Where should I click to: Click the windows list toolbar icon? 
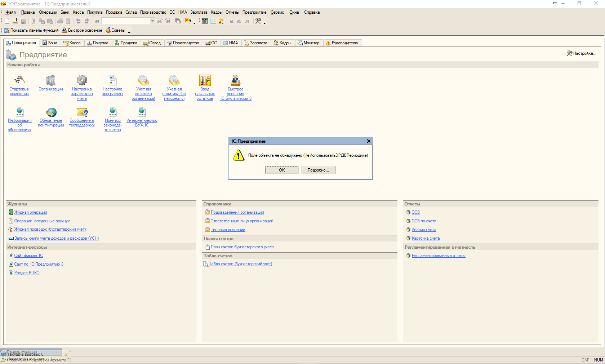point(178,21)
